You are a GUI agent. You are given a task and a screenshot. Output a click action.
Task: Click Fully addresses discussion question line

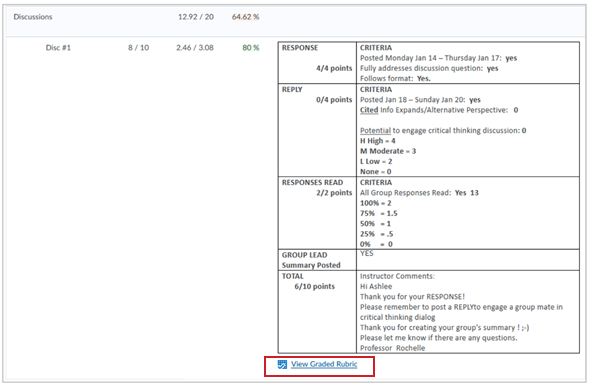click(x=429, y=68)
